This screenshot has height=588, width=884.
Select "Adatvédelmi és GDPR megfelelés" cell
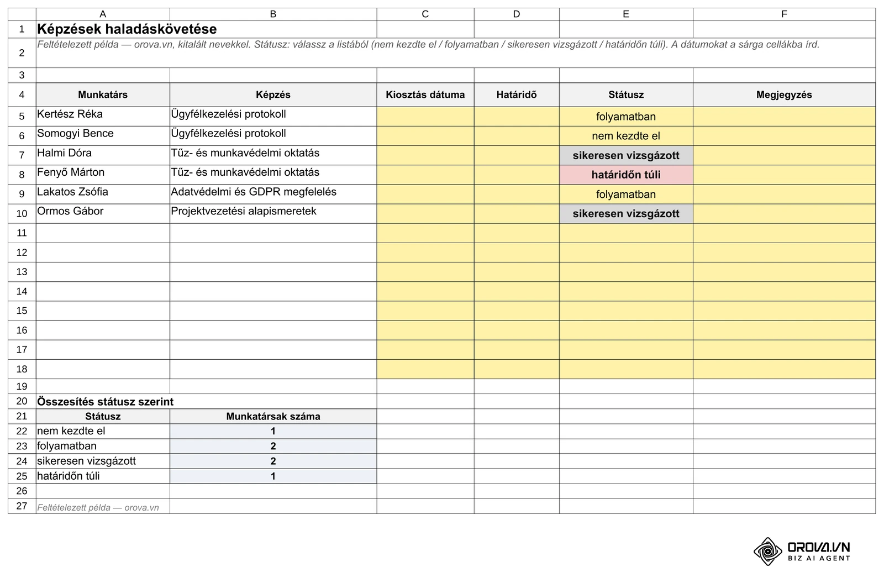273,194
